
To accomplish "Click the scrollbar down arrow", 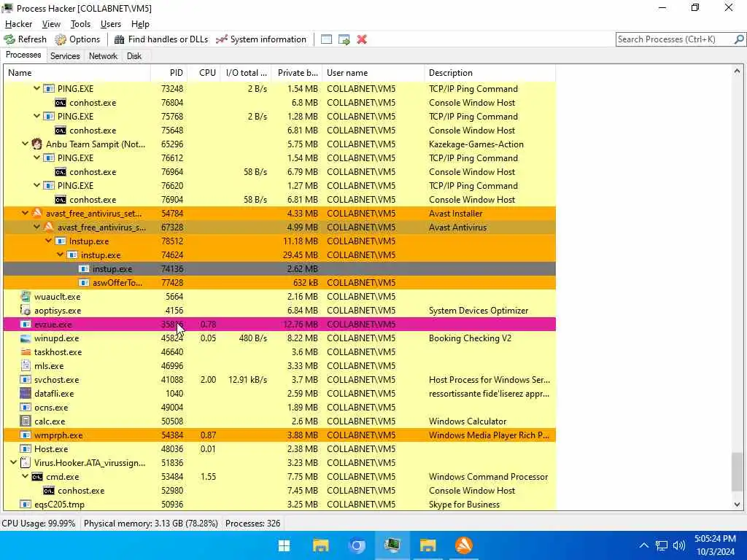I will tap(737, 505).
